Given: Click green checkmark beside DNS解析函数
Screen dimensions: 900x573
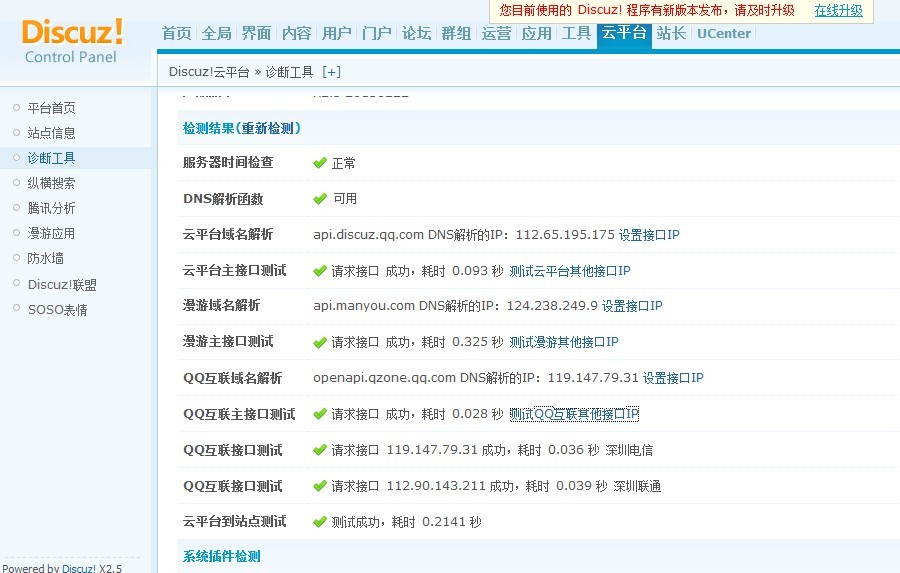Looking at the screenshot, I should tap(320, 199).
